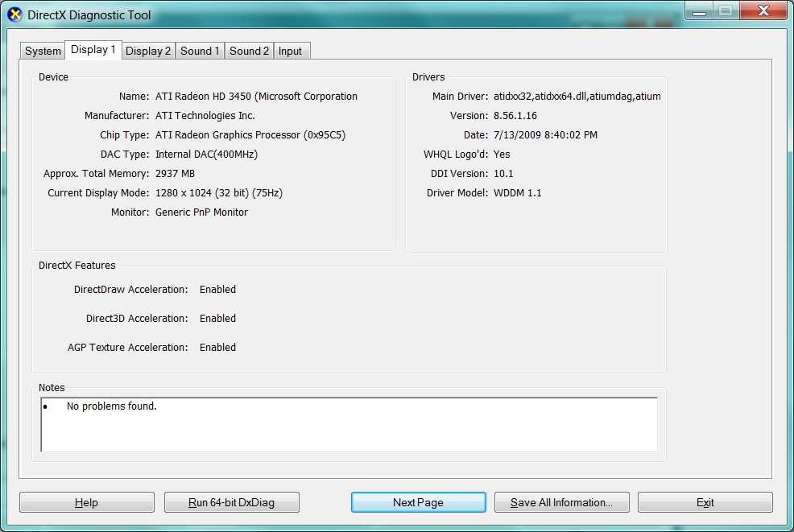Go to the Input tab
This screenshot has height=532, width=794.
pos(290,51)
